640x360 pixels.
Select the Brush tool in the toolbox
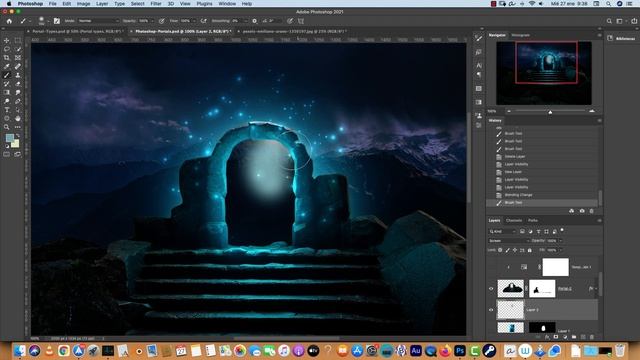tap(7, 75)
